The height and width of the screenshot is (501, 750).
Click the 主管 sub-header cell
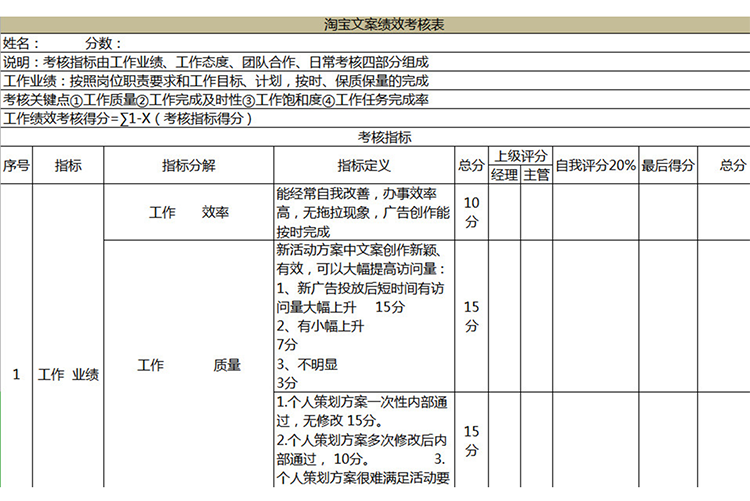pos(536,175)
